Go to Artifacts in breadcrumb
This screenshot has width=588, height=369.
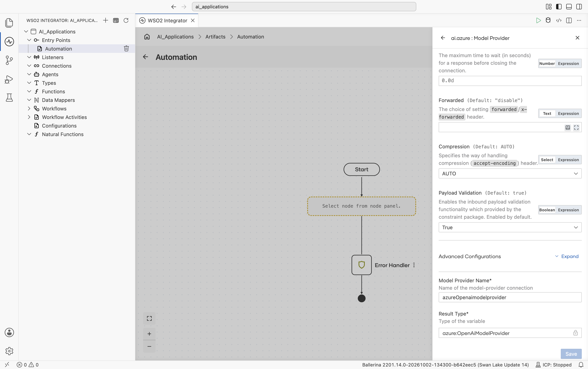(215, 37)
